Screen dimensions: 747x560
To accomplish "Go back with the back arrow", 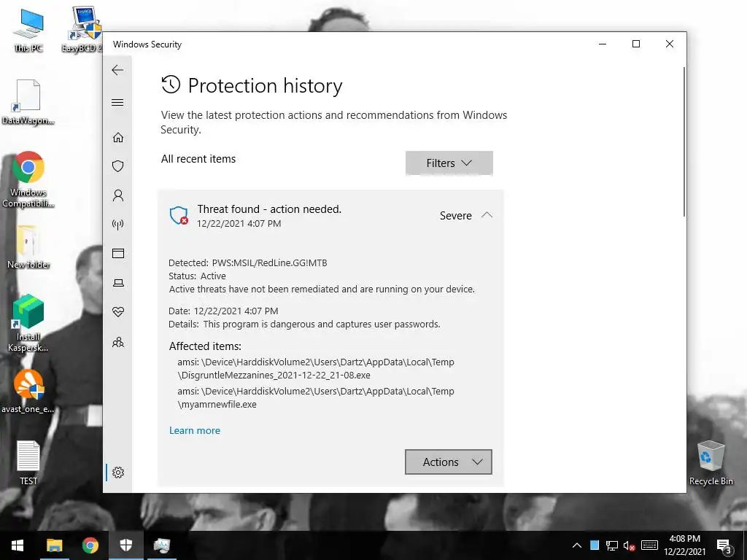I will 117,70.
